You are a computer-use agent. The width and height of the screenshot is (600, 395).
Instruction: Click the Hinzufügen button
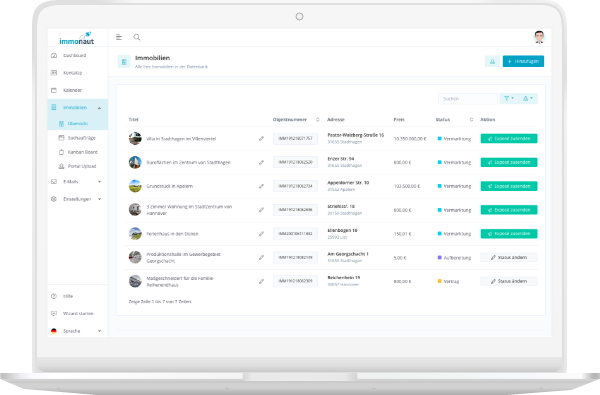(523, 61)
